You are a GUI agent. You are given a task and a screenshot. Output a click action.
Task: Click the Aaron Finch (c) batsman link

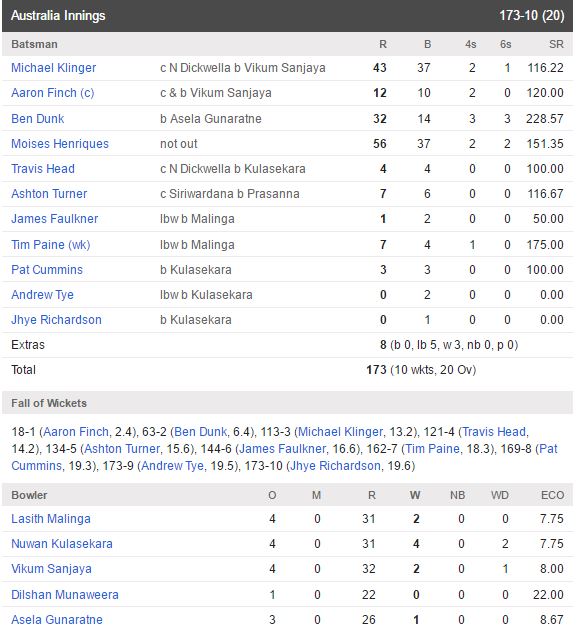pyautogui.click(x=53, y=93)
